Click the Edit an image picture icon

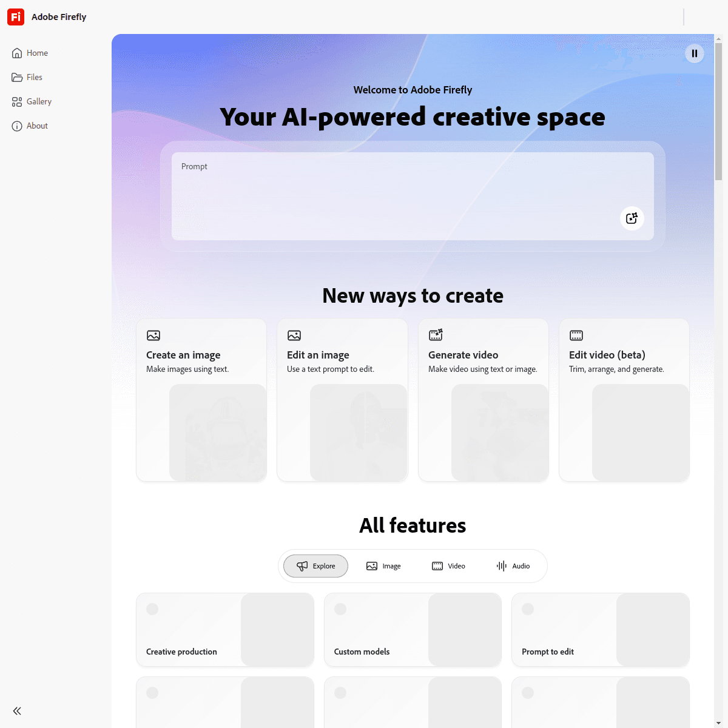(294, 335)
